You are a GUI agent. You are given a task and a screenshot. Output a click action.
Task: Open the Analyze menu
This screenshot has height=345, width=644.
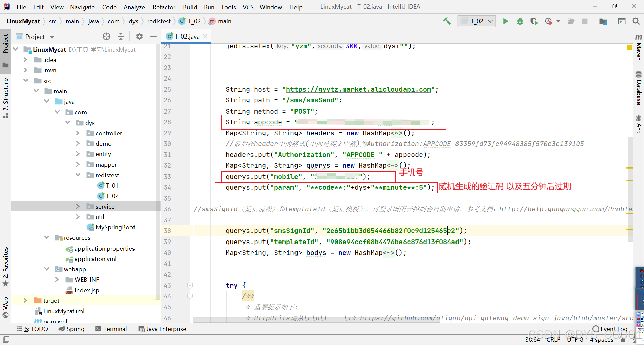pyautogui.click(x=134, y=7)
